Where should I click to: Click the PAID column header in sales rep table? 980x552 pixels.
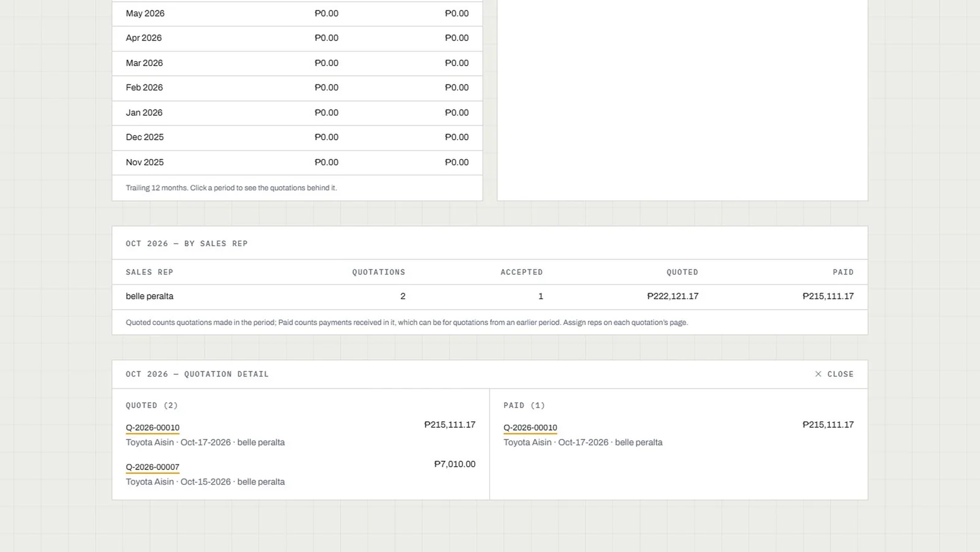843,272
